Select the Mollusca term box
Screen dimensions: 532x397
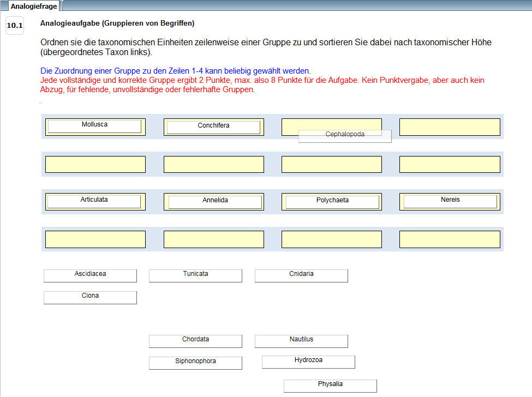(x=94, y=126)
